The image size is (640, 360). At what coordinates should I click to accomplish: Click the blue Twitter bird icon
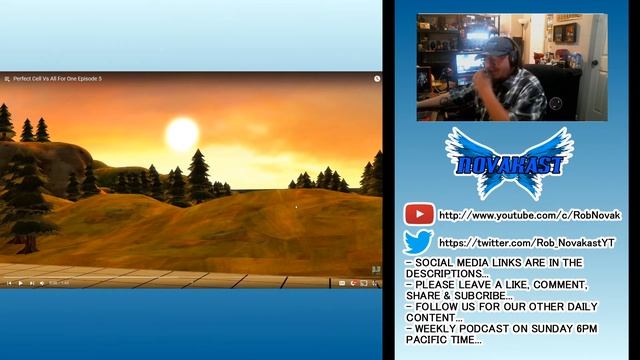(x=418, y=242)
